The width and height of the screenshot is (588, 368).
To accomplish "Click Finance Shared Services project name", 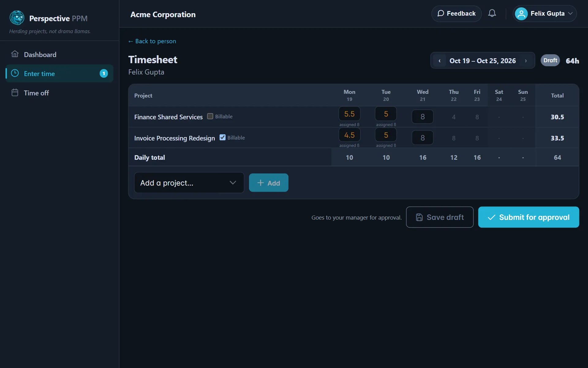I will [168, 117].
